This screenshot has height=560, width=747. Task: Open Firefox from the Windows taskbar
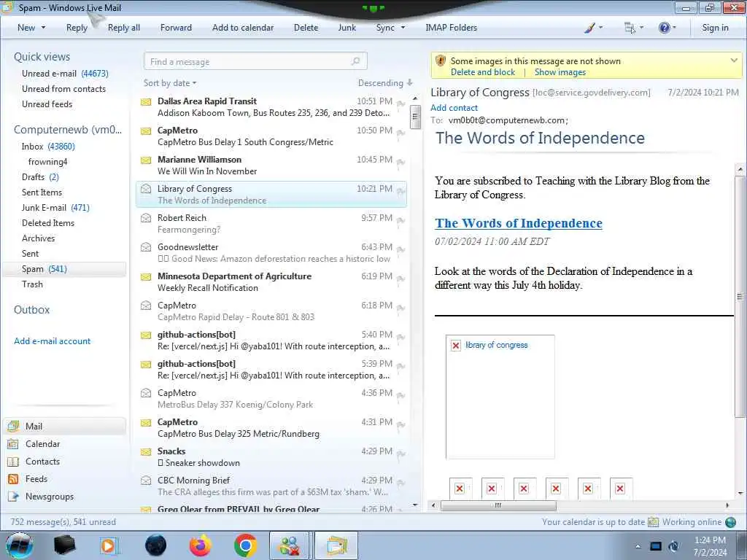201,545
